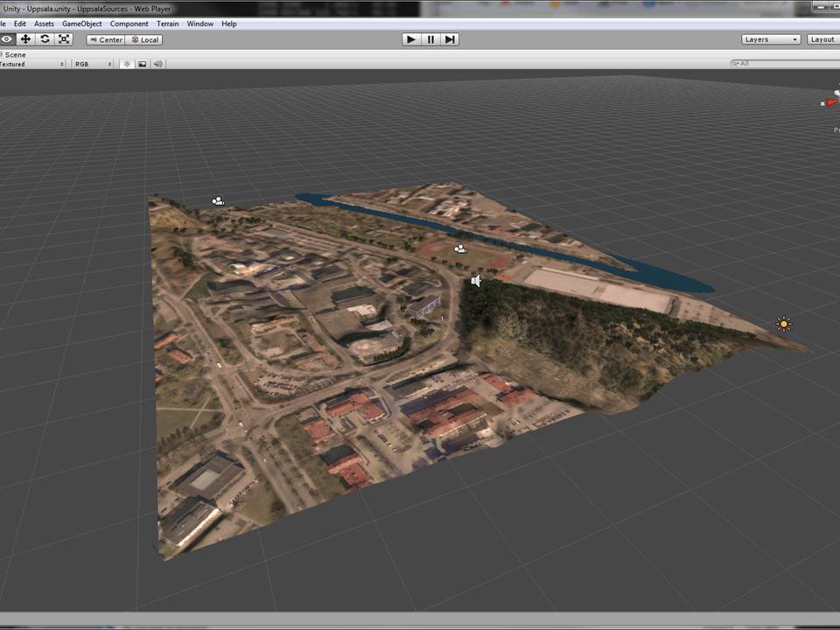Viewport: 840px width, 630px height.
Task: Click the audio source speaker gizmo
Action: [x=475, y=281]
